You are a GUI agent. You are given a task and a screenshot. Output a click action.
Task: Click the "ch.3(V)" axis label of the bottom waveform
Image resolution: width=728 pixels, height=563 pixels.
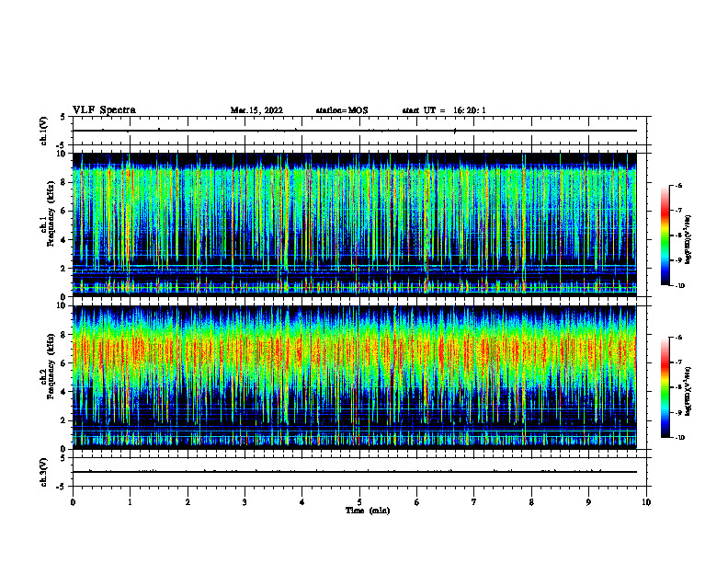point(44,472)
